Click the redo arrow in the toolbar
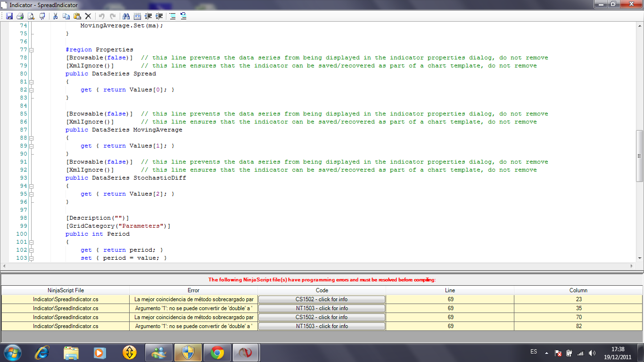 [x=112, y=16]
